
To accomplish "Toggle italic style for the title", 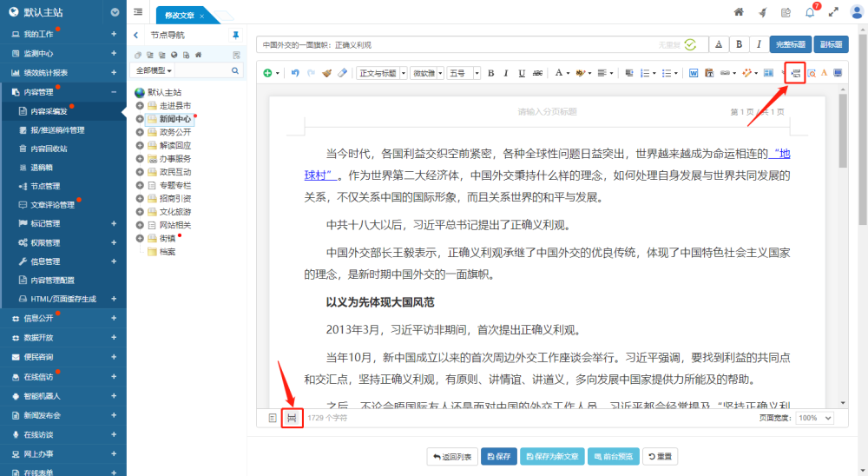I will coord(759,44).
